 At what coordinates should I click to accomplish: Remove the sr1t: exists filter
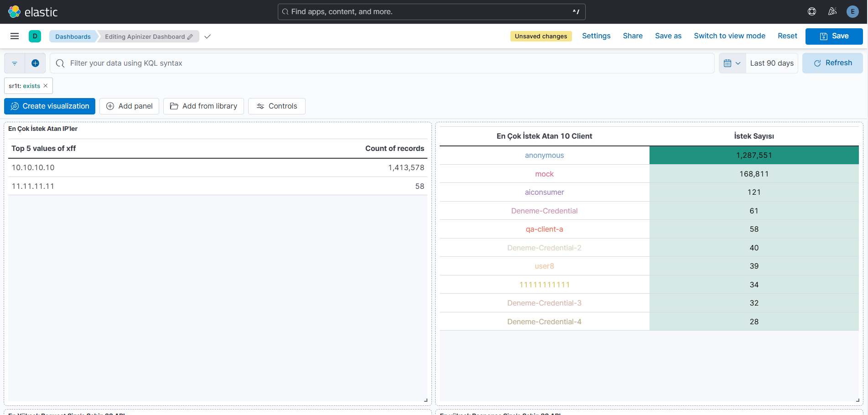[x=46, y=86]
